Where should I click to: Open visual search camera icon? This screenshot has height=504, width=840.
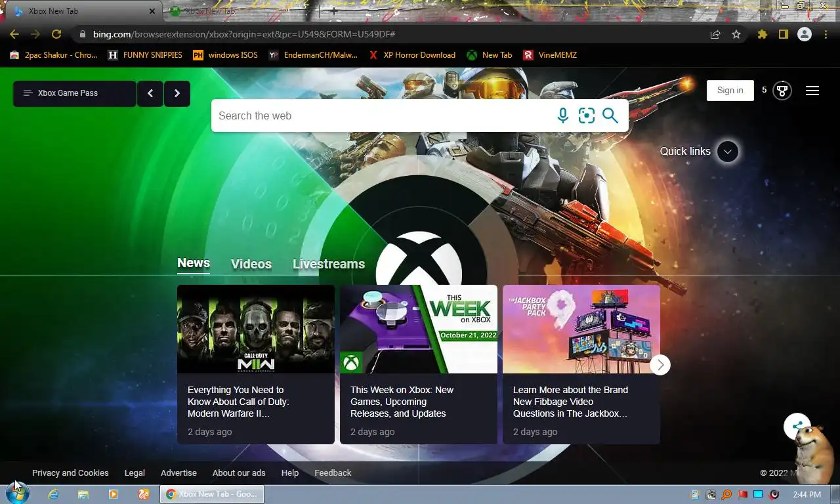(x=587, y=115)
